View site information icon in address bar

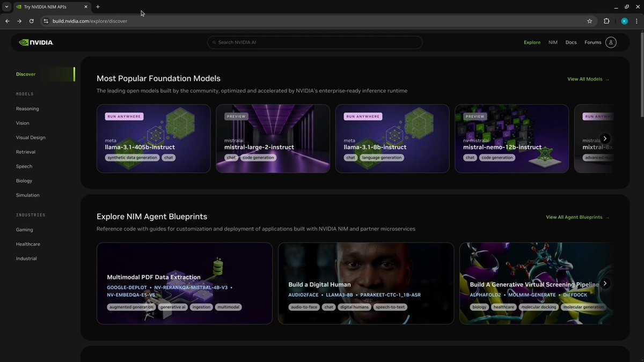(46, 21)
